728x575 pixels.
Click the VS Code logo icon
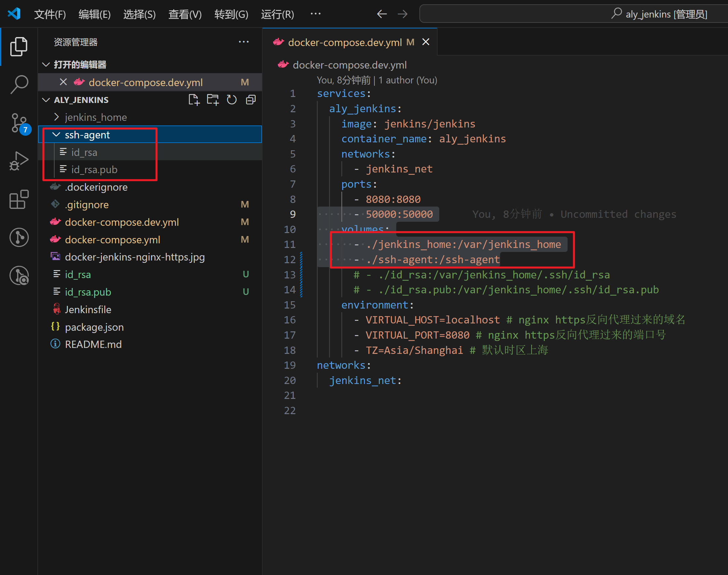click(14, 14)
